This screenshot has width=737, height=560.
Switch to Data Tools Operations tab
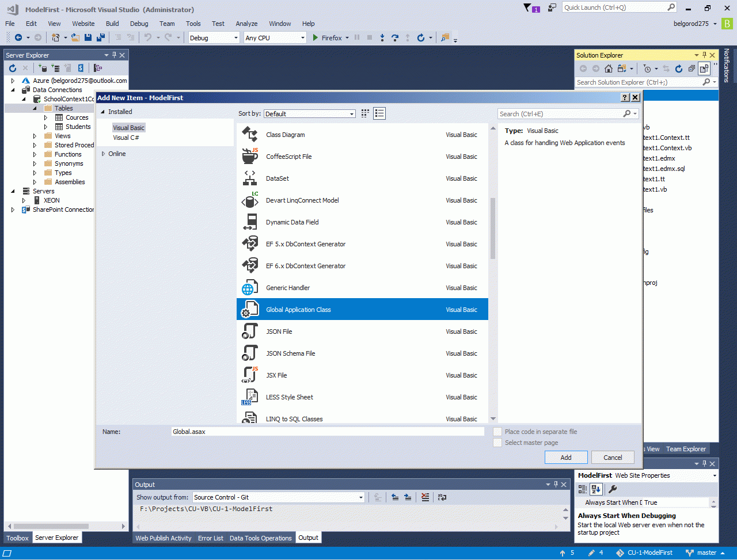click(x=261, y=538)
